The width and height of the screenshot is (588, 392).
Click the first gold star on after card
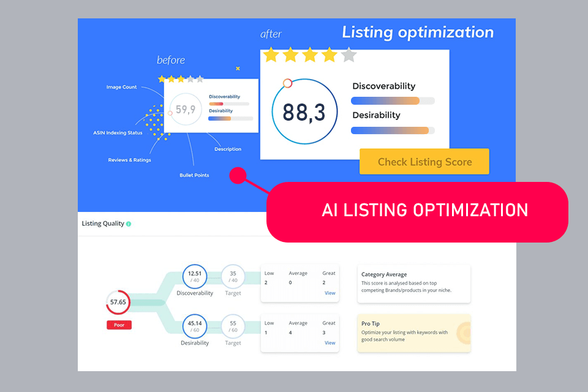pyautogui.click(x=271, y=55)
